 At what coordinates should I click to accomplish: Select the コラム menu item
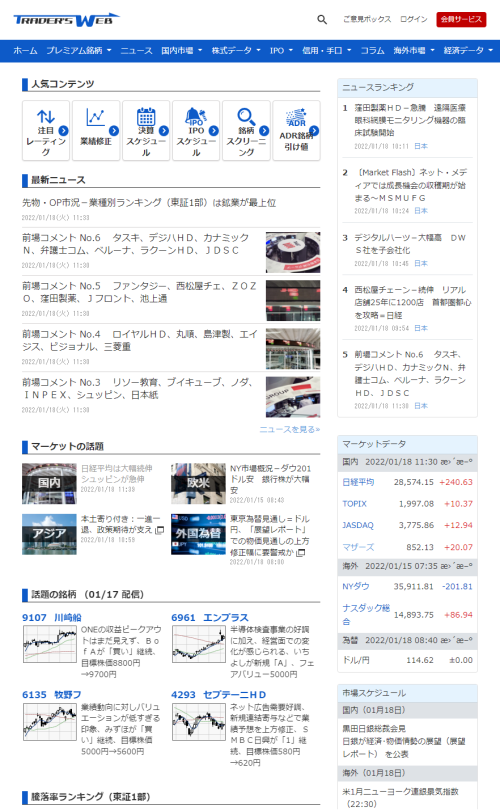click(x=372, y=50)
